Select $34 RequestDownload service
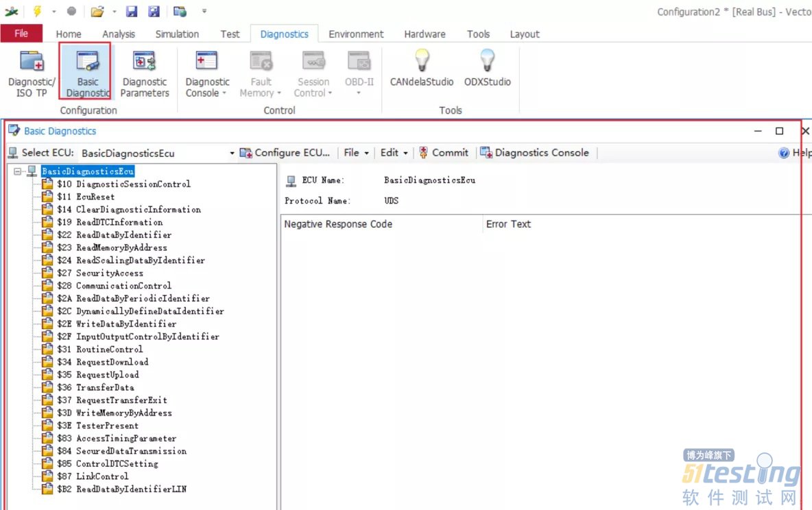The image size is (812, 510). click(103, 362)
